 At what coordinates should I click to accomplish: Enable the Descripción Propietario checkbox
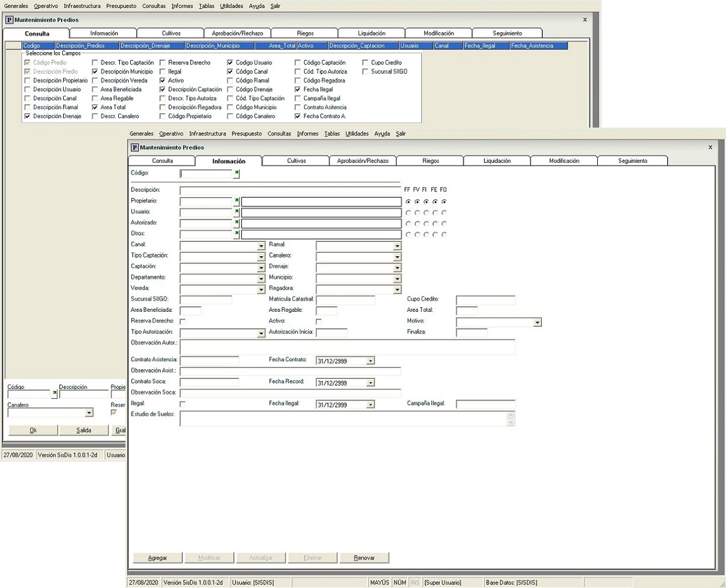click(28, 80)
